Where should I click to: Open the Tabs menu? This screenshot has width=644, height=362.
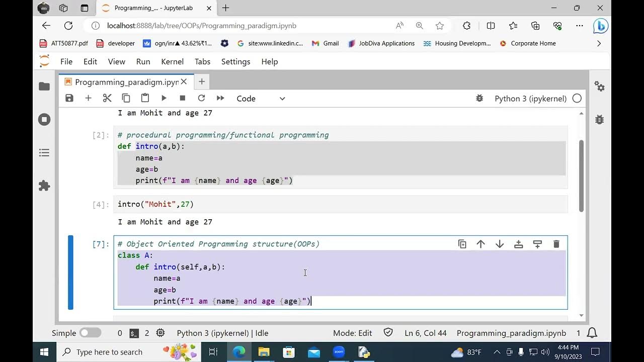pyautogui.click(x=202, y=61)
